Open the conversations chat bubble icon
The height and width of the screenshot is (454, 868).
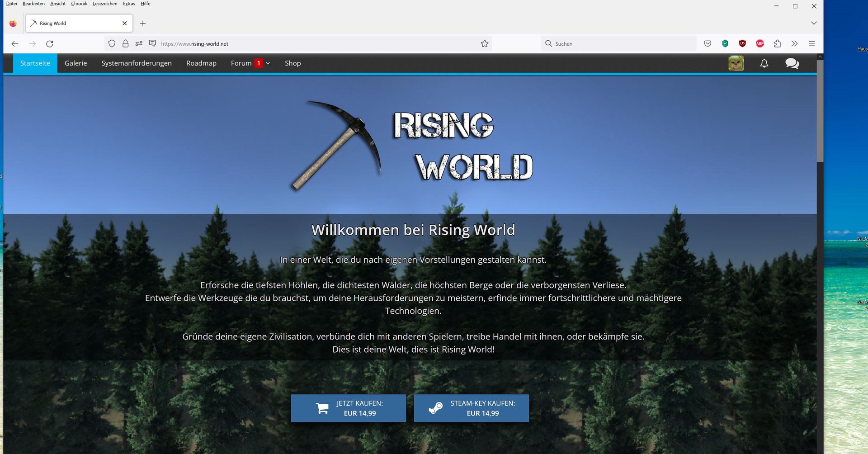point(792,63)
